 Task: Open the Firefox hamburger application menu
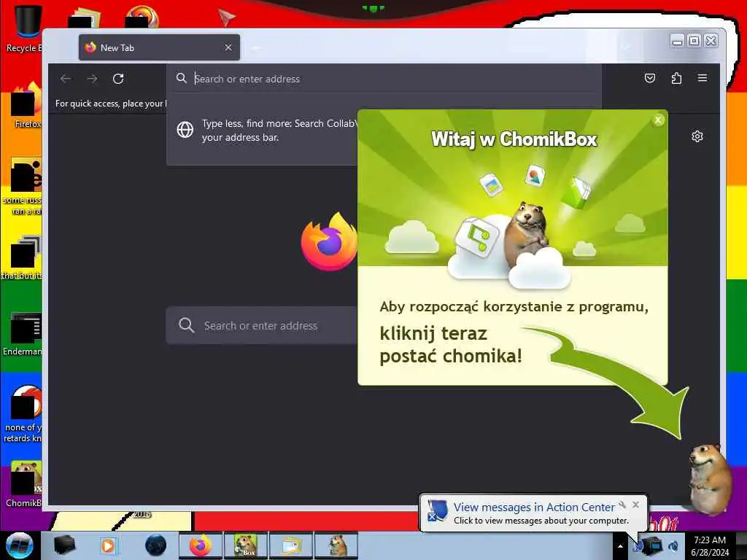pos(703,78)
